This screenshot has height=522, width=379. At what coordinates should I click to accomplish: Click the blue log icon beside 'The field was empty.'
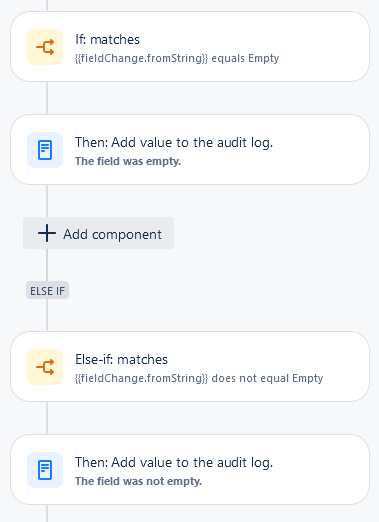click(45, 150)
